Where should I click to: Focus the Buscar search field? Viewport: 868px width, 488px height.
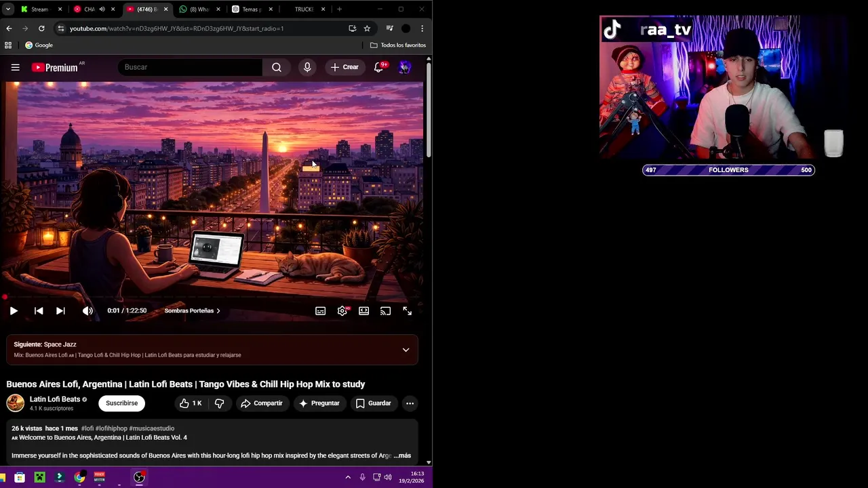click(x=190, y=67)
